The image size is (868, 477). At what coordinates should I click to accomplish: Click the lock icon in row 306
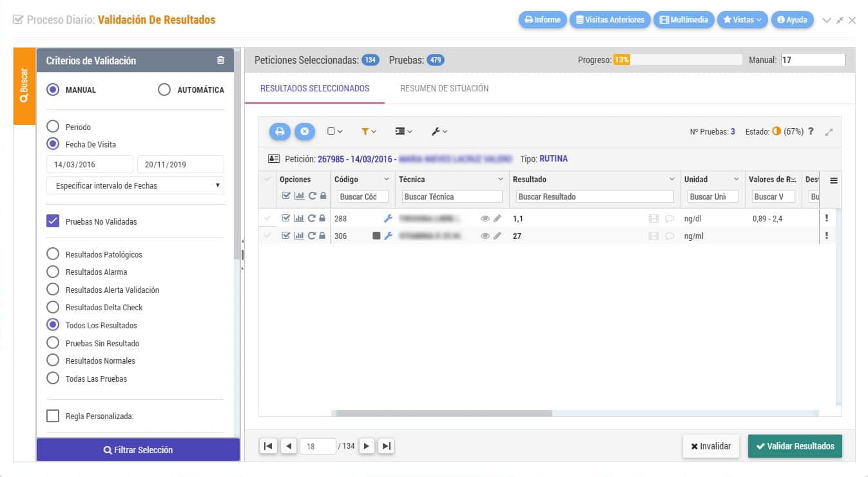pyautogui.click(x=322, y=236)
